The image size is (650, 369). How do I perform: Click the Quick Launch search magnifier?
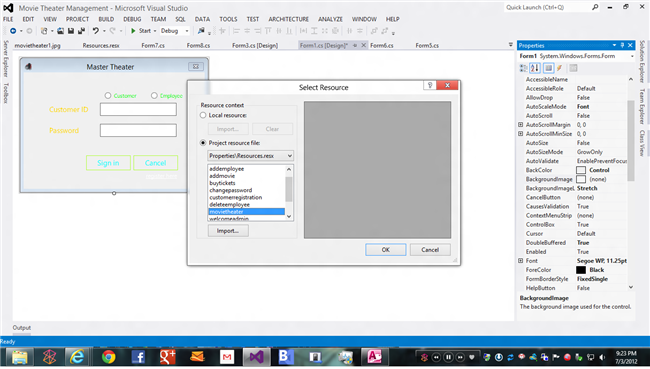(x=595, y=7)
